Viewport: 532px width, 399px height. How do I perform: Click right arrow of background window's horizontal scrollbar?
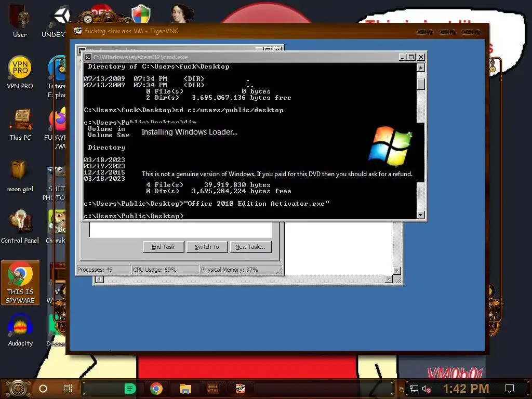pos(389,279)
